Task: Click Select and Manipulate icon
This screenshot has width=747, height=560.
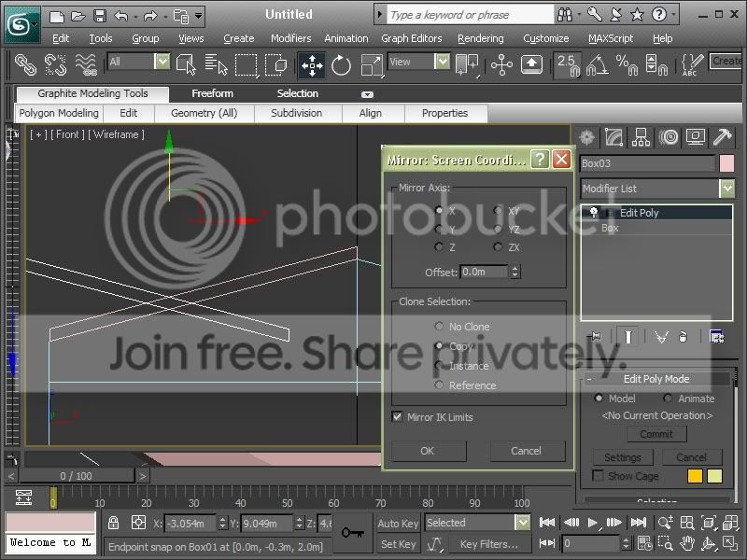Action: tap(501, 64)
